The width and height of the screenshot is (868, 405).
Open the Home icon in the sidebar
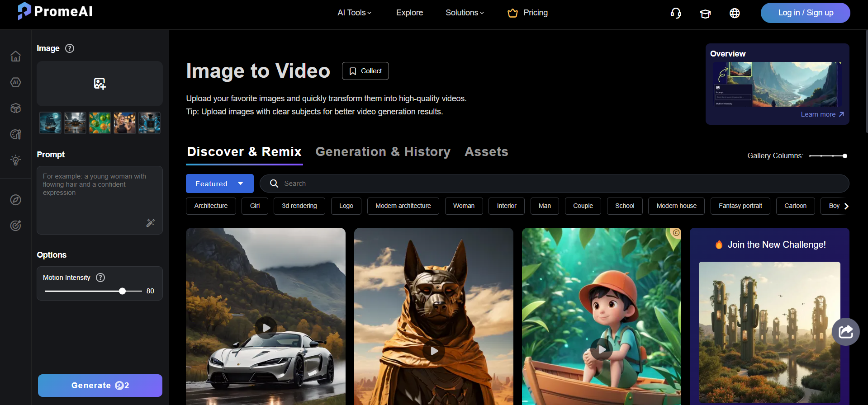(15, 56)
